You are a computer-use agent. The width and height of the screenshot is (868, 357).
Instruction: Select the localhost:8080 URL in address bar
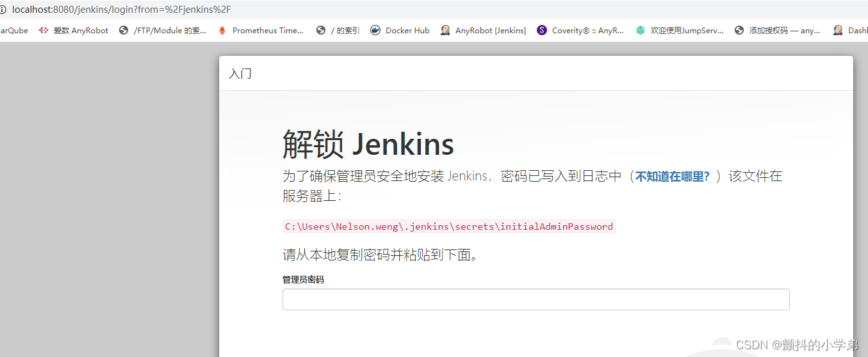pyautogui.click(x=121, y=10)
